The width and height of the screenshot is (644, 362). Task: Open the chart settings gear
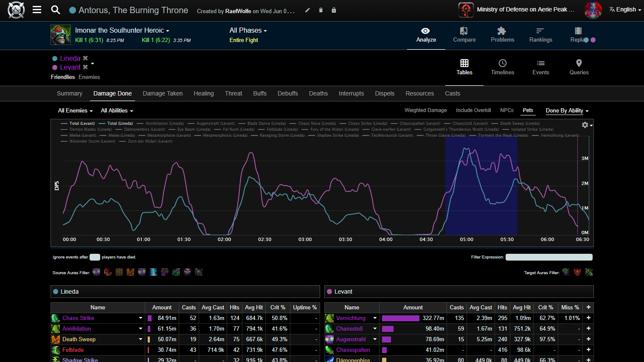point(585,125)
